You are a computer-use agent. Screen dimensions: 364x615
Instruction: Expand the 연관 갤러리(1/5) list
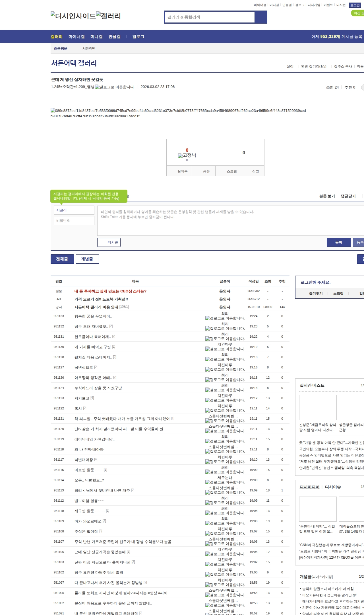[x=314, y=66]
